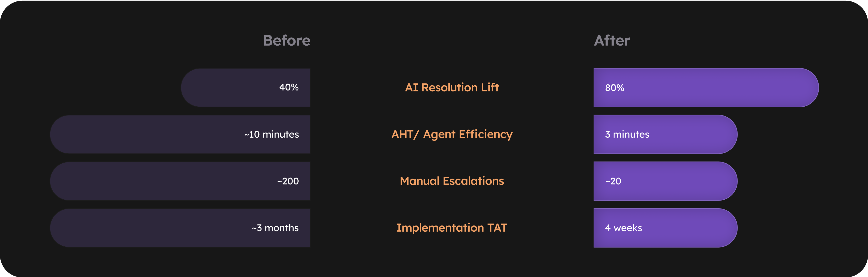Click the "Manual Escalations" label
This screenshot has width=868, height=277.
click(452, 181)
